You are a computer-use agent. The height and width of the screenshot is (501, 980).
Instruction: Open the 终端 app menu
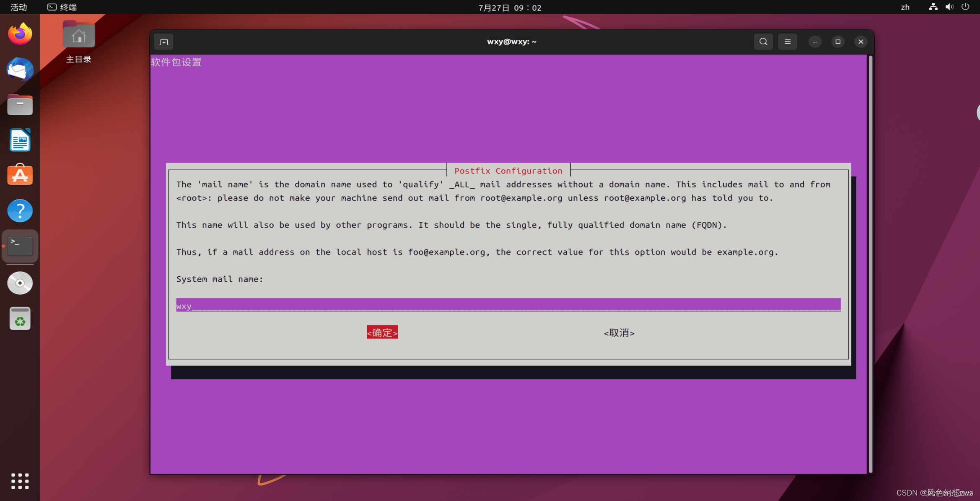61,7
